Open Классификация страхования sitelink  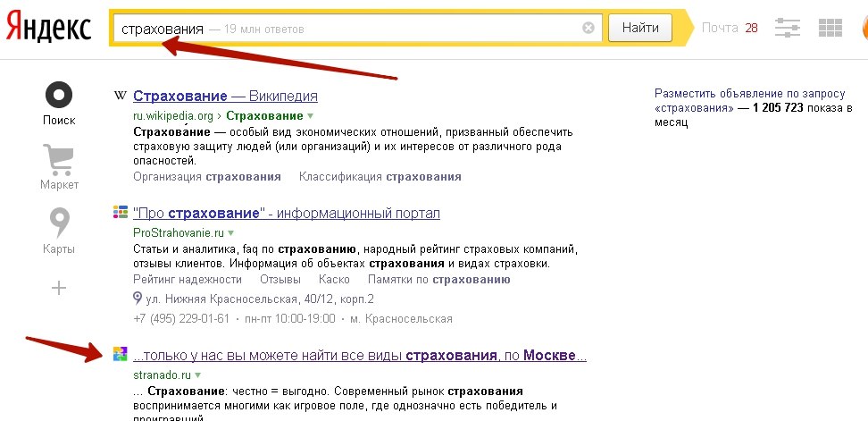380,177
